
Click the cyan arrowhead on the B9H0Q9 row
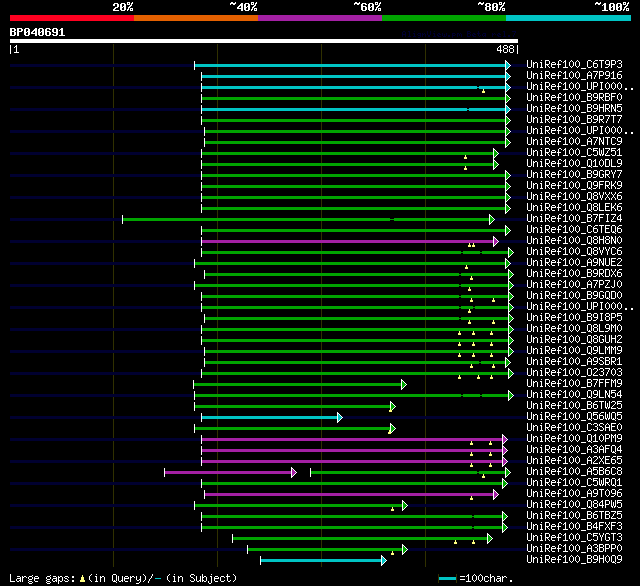(384, 560)
